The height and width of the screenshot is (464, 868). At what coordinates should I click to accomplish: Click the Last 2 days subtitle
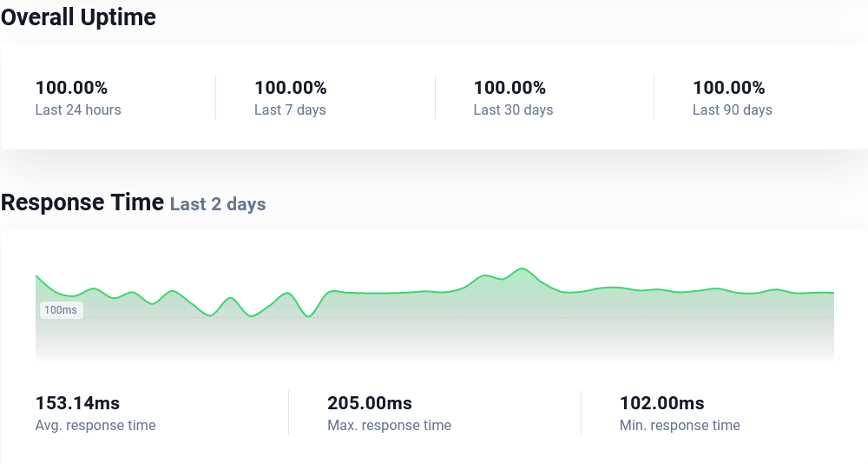pos(218,204)
